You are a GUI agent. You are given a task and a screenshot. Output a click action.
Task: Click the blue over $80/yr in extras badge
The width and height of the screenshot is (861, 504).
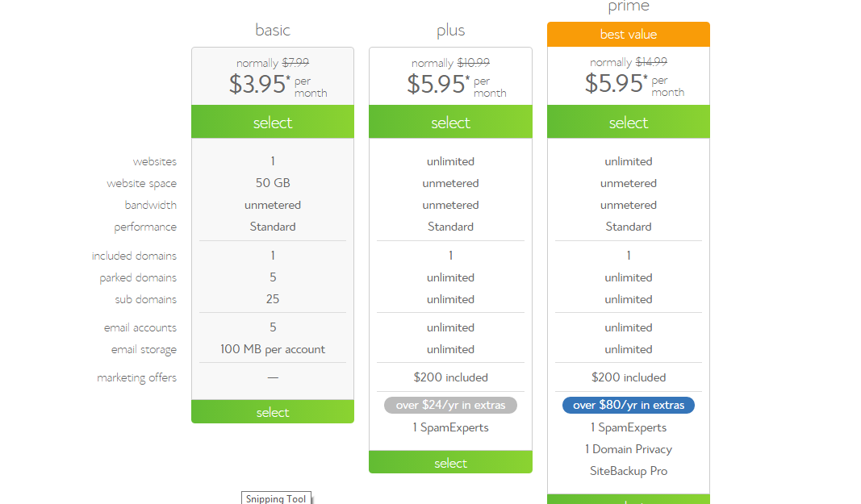628,405
